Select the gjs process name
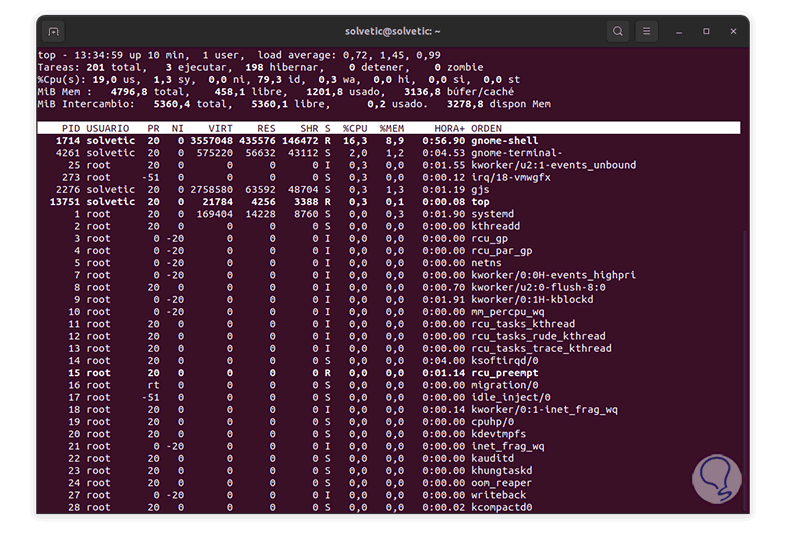Viewport: 786px width, 533px height. click(x=480, y=190)
